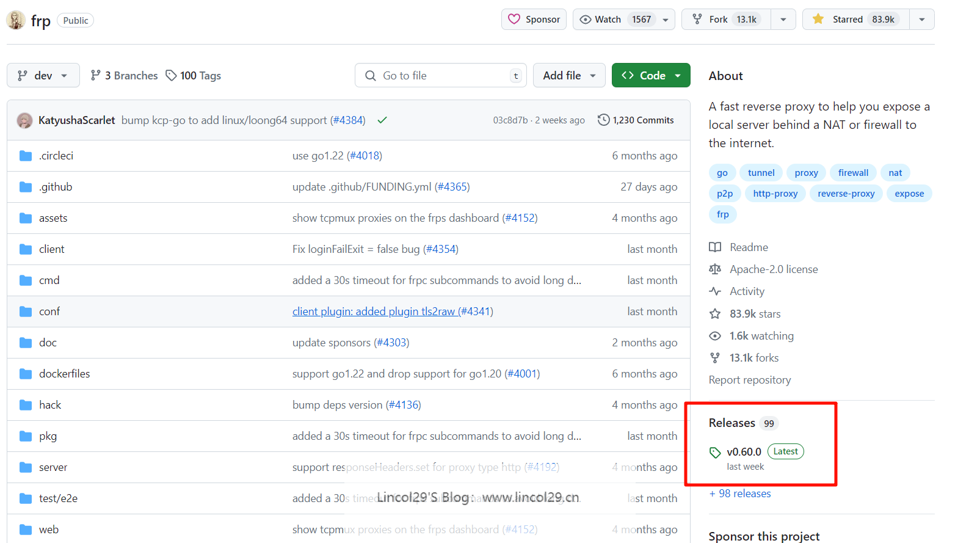Select the 'tunnel' topic tag
This screenshot has height=543, width=980.
tap(761, 173)
